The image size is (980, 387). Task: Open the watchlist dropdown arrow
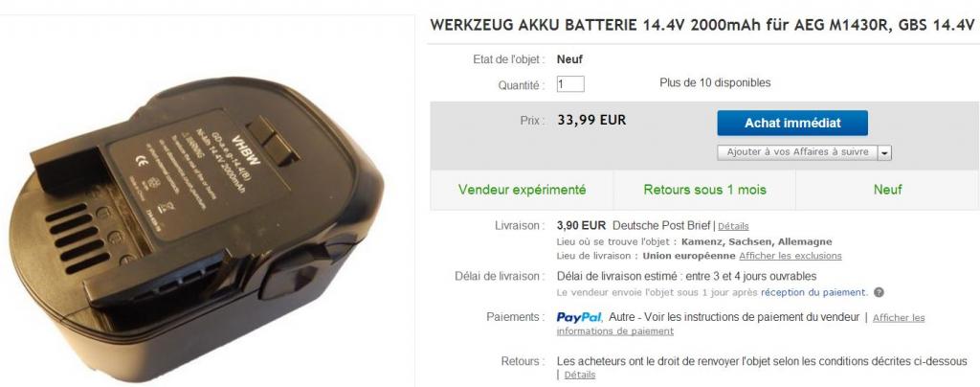tap(884, 152)
